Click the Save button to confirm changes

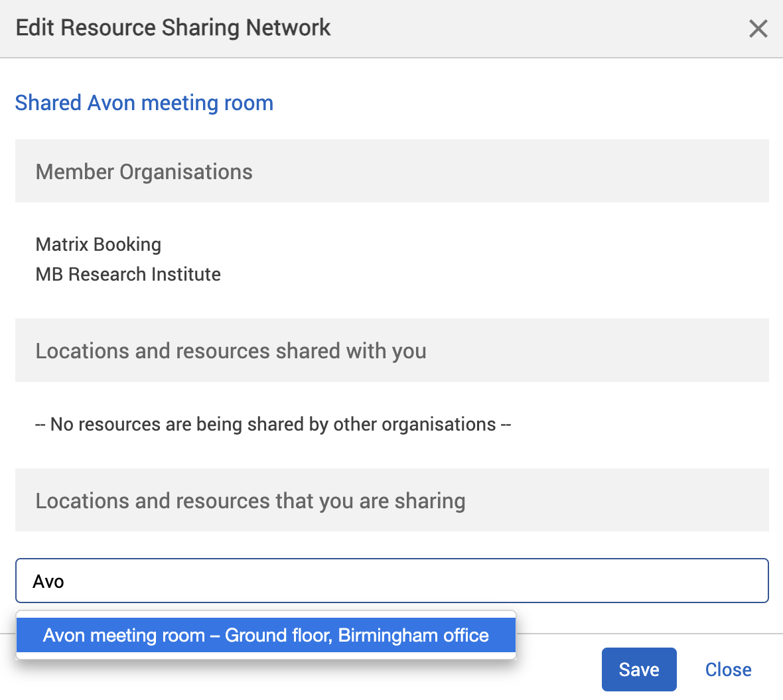(x=638, y=669)
